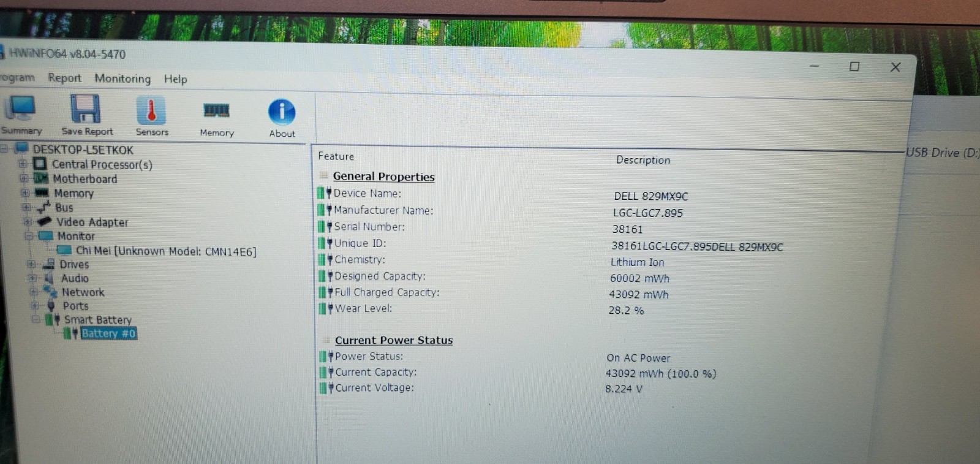Select the Battery #0 tree item

pyautogui.click(x=108, y=333)
